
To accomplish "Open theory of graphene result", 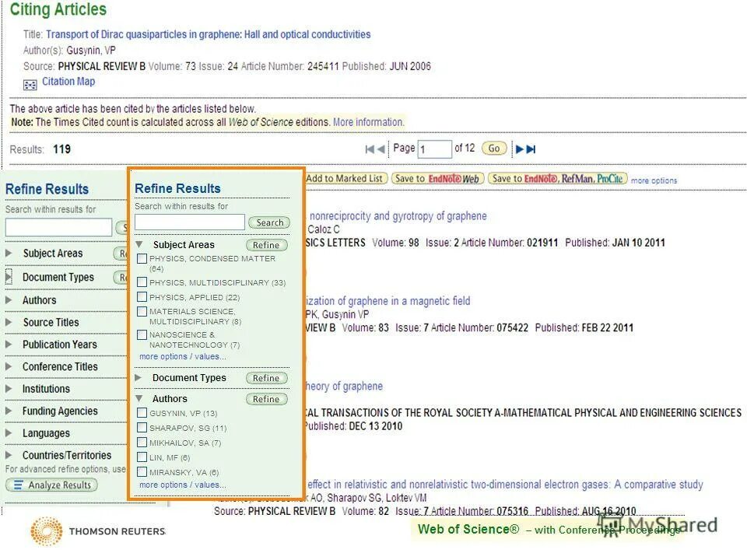I will click(x=344, y=387).
